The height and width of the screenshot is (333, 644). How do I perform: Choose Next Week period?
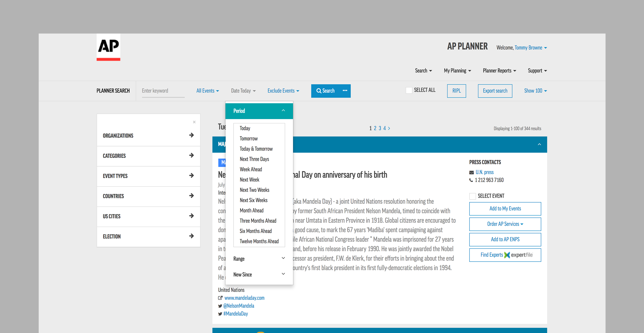[249, 180]
